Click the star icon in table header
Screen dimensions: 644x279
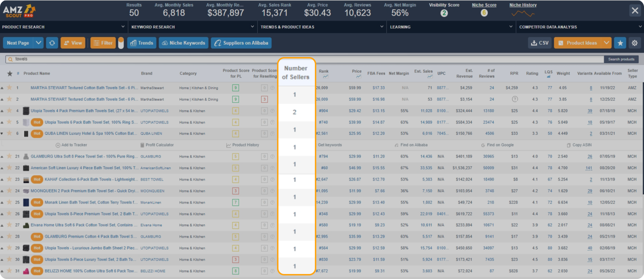10,73
